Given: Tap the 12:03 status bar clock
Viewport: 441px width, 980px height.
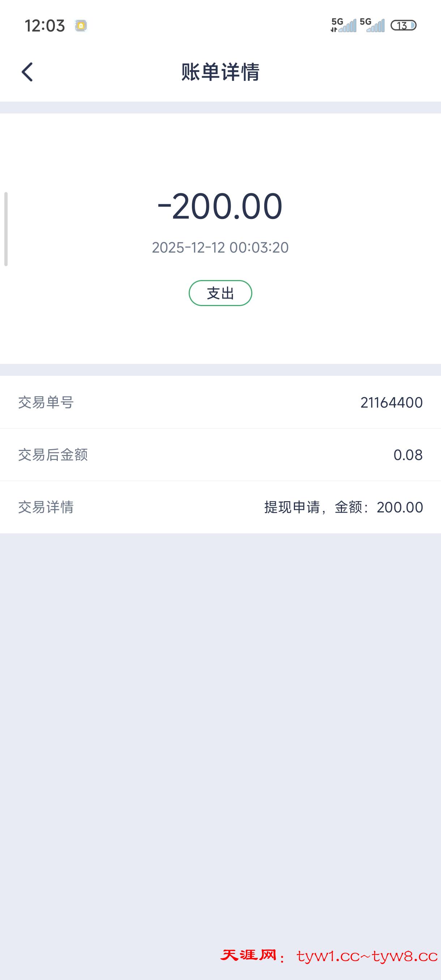Looking at the screenshot, I should tap(44, 26).
